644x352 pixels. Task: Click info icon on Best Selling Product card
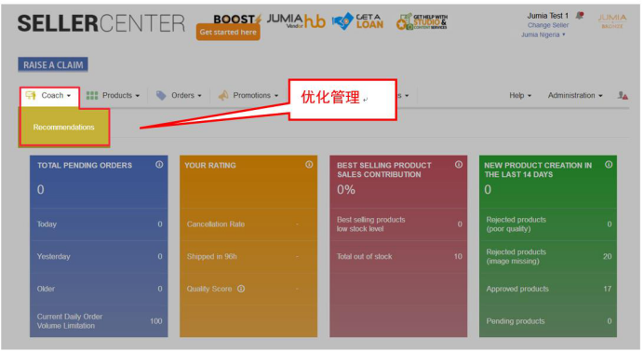pyautogui.click(x=459, y=165)
